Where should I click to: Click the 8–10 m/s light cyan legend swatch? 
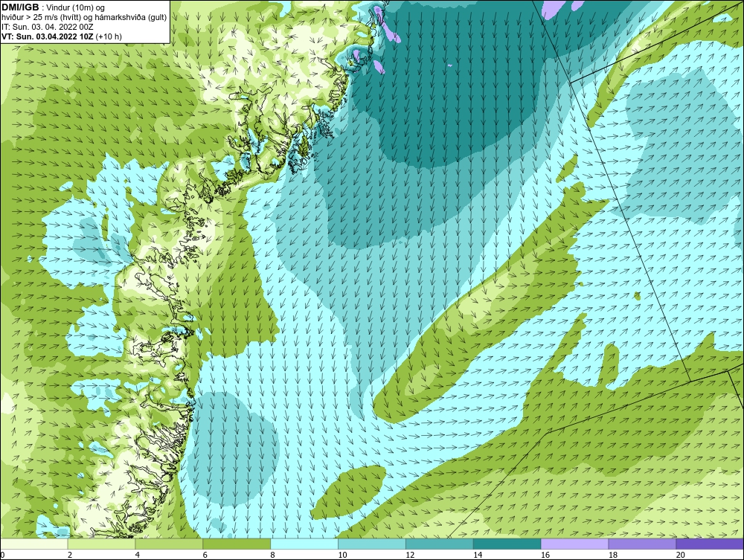coord(304,544)
